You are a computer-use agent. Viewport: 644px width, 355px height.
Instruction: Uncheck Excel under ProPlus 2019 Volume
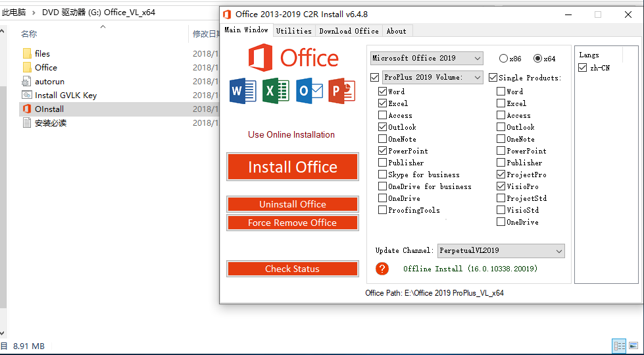[x=382, y=103]
